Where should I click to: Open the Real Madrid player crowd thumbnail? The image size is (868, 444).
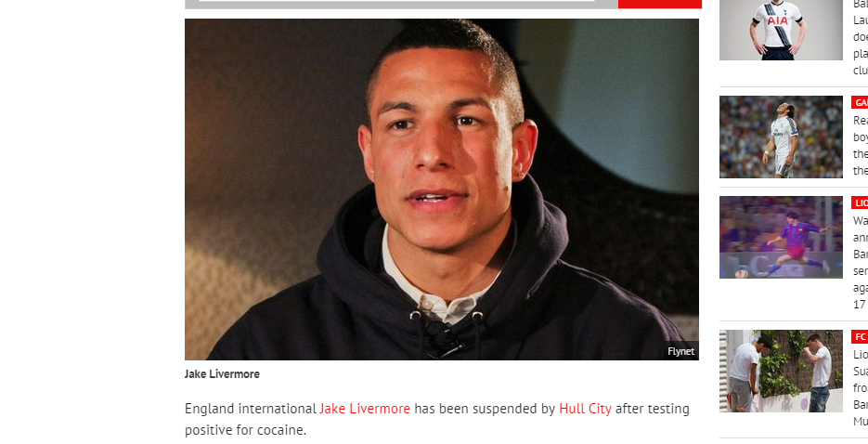point(781,137)
